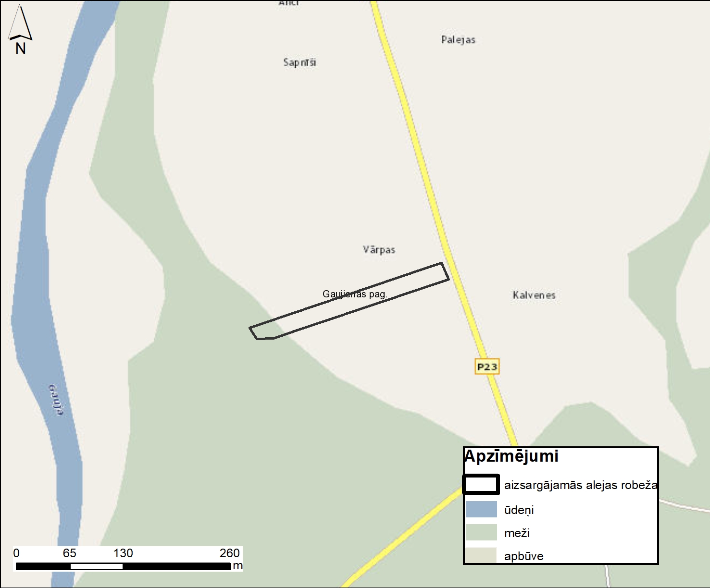Click the aizsargājamās alejas robeža legend text

coord(580,485)
